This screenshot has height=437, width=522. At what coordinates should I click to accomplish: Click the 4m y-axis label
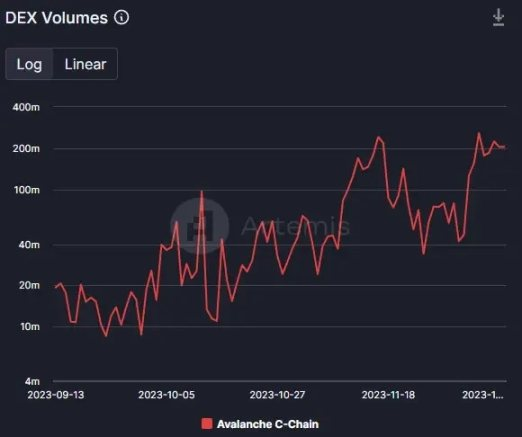click(x=32, y=381)
